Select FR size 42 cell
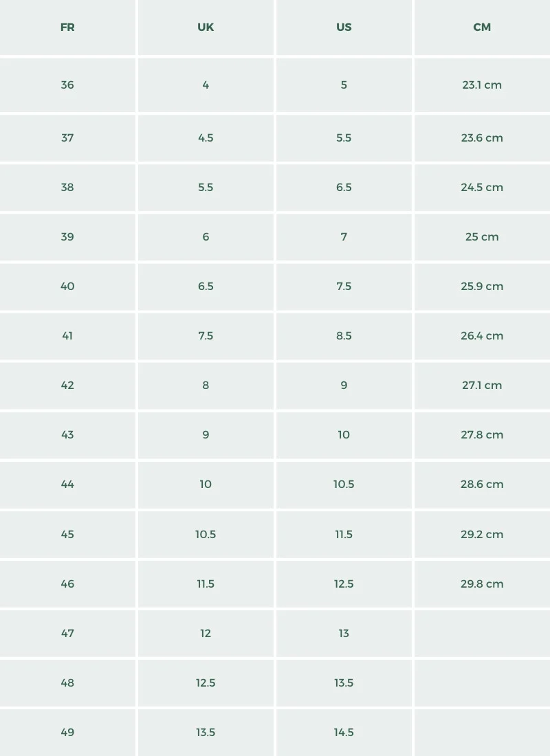Viewport: 550px width, 756px height. pyautogui.click(x=67, y=385)
